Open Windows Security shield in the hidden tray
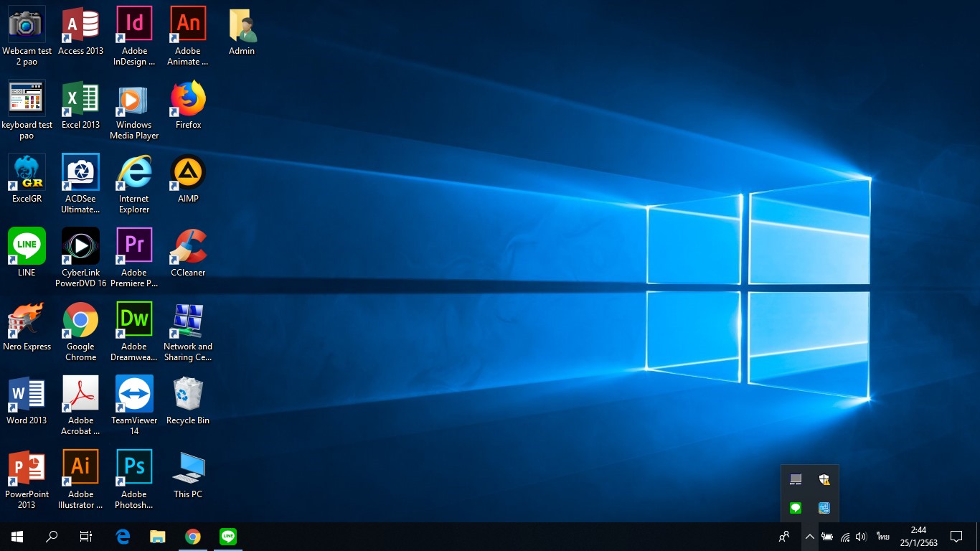 [x=824, y=479]
